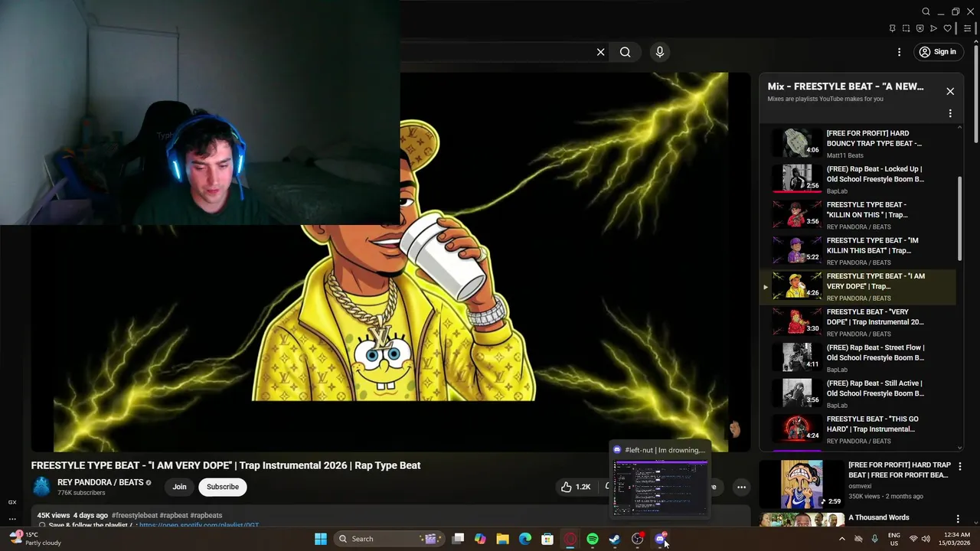
Task: Click the Sign in button
Action: pos(938,52)
